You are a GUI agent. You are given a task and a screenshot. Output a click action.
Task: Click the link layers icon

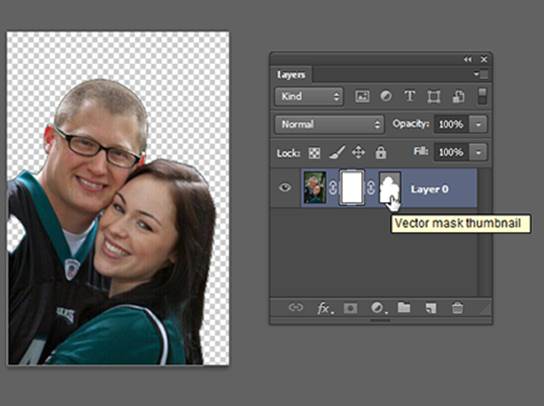296,307
